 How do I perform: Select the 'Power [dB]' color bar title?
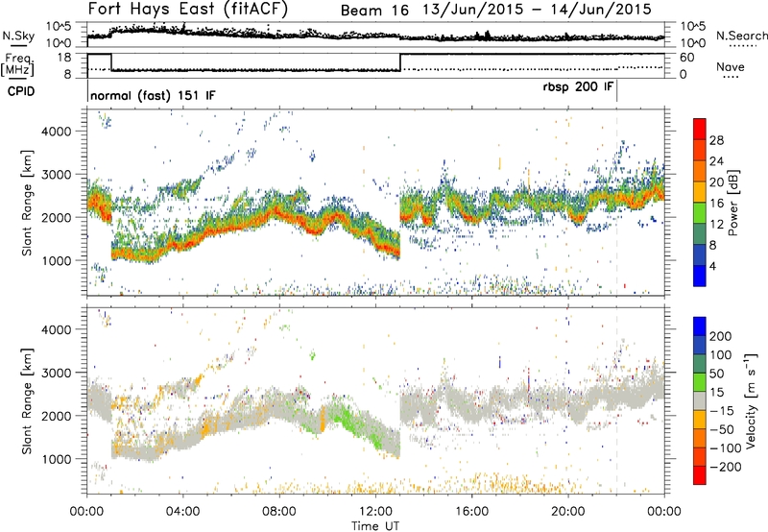click(733, 203)
